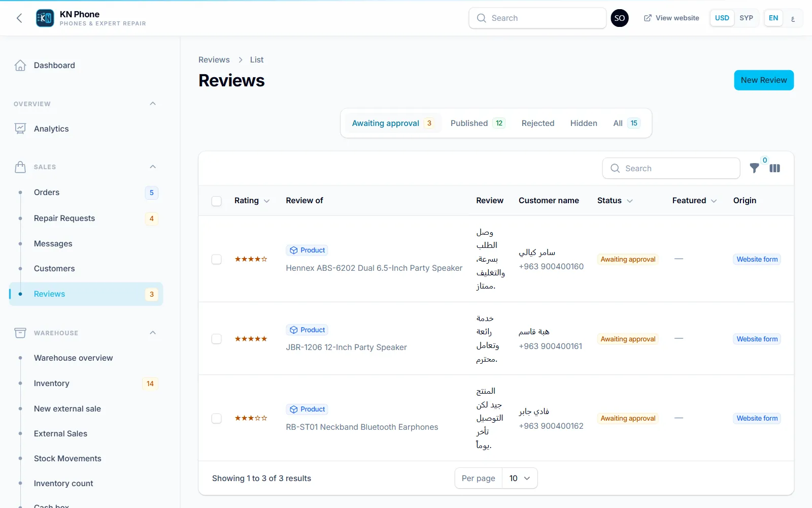
Task: Click the New Review button
Action: [764, 80]
